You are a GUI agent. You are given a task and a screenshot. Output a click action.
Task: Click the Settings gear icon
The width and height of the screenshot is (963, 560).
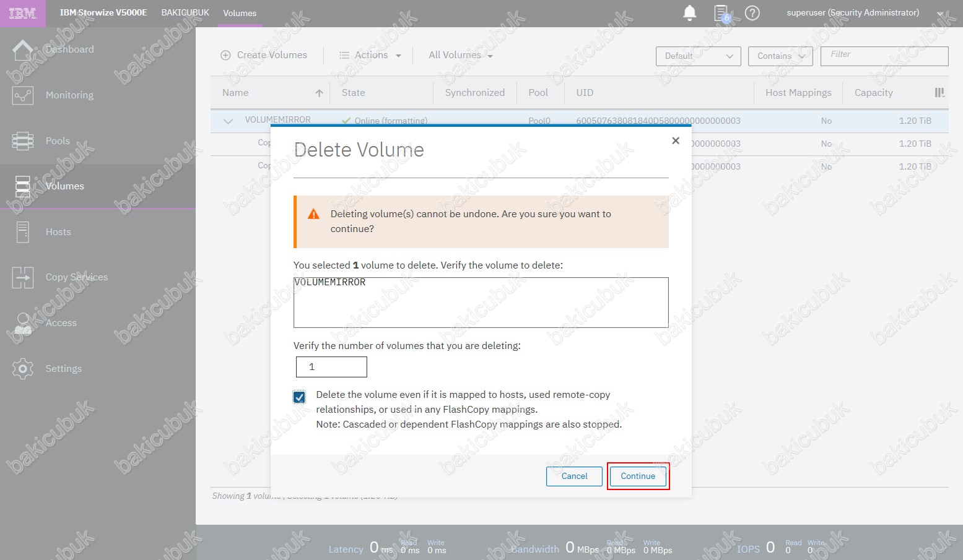(x=23, y=369)
